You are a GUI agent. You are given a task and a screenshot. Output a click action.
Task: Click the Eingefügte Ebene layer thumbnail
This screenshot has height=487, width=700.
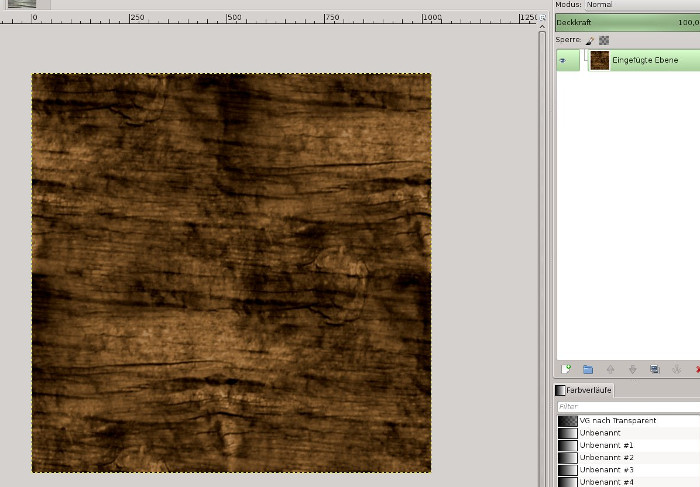tap(599, 61)
